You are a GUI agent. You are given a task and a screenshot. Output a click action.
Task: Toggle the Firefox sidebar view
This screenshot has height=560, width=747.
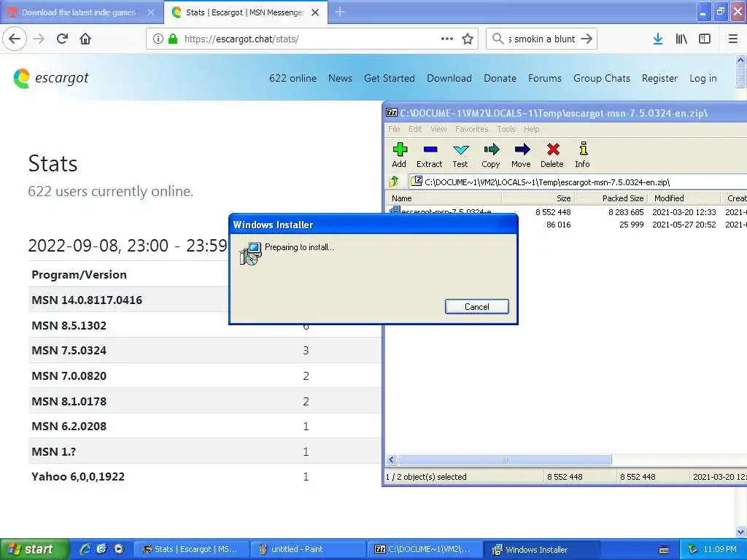[x=705, y=39]
